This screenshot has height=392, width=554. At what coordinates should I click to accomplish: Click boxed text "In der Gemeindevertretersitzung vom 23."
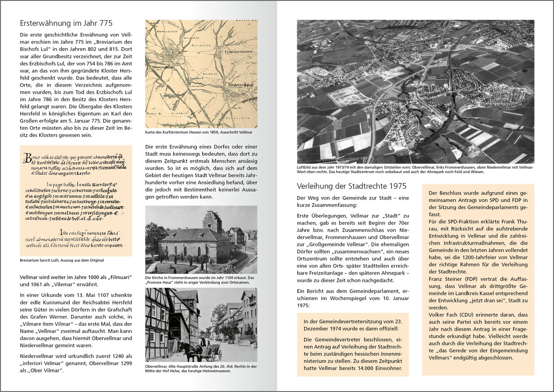click(x=353, y=325)
